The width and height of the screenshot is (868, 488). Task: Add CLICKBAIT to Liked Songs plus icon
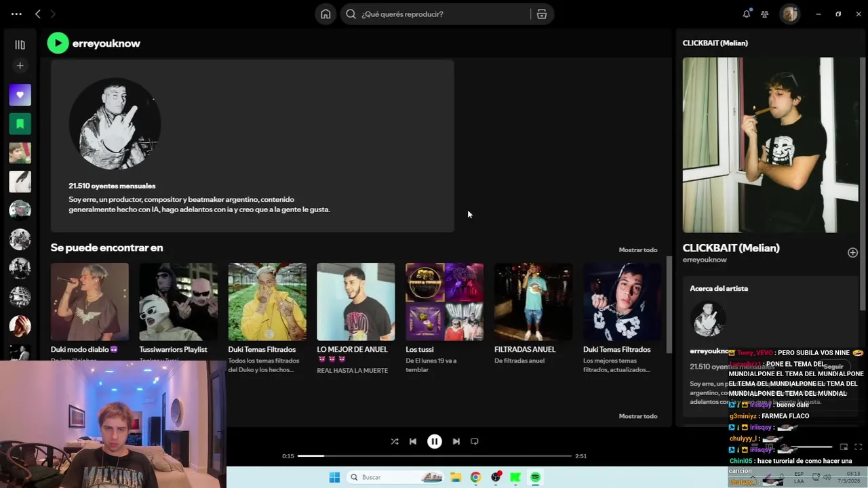(852, 253)
